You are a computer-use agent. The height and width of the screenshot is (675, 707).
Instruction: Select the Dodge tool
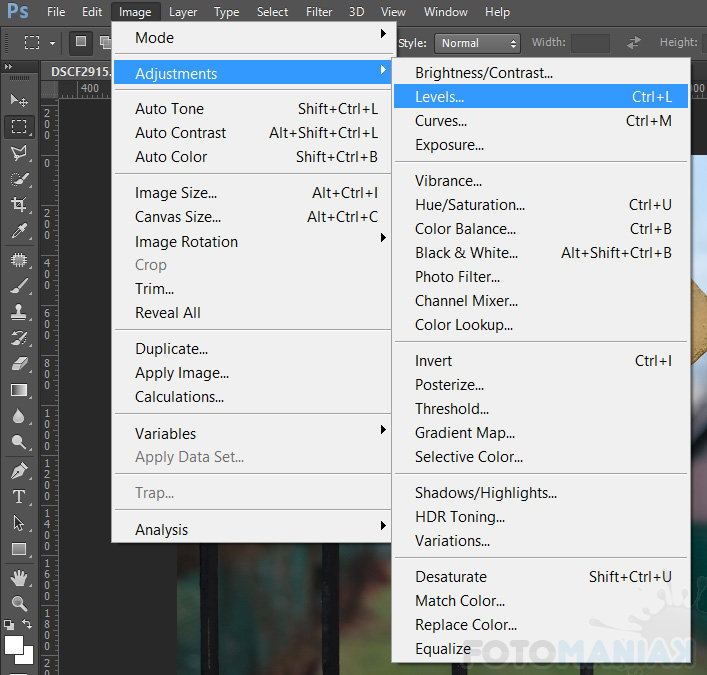19,442
